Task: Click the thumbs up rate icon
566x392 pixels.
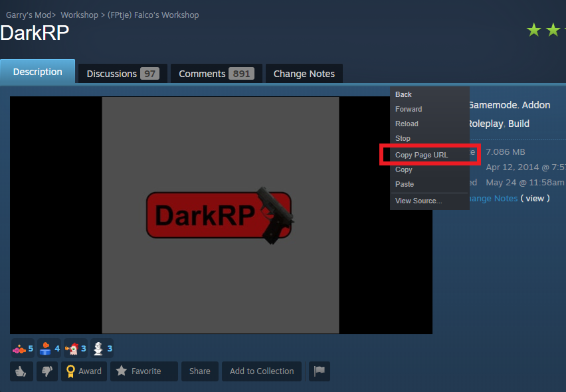Action: [x=21, y=371]
